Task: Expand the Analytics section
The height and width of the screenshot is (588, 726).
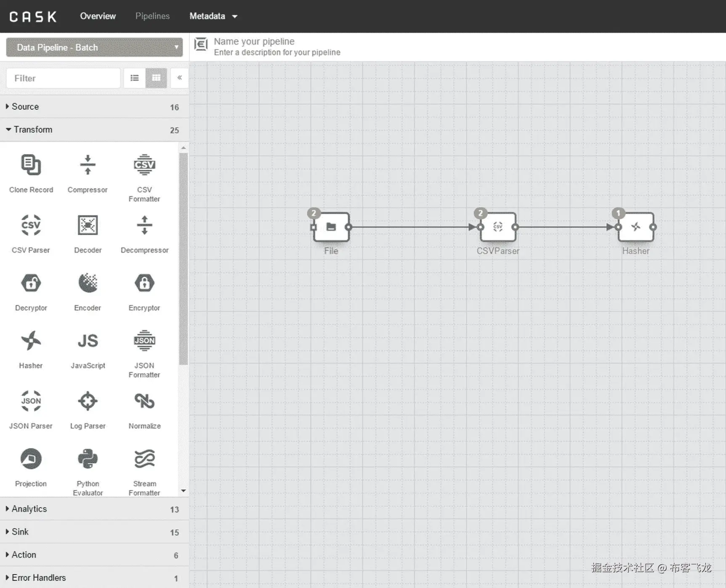Action: pos(94,509)
